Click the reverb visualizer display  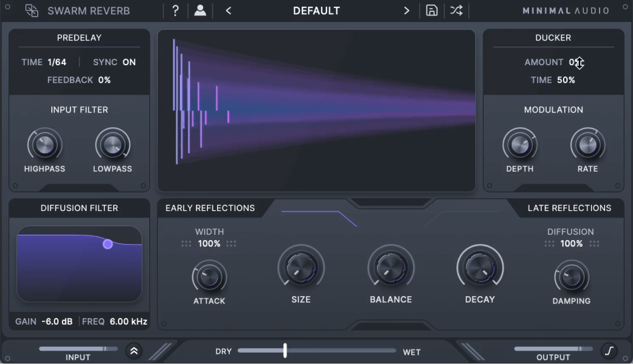click(316, 110)
